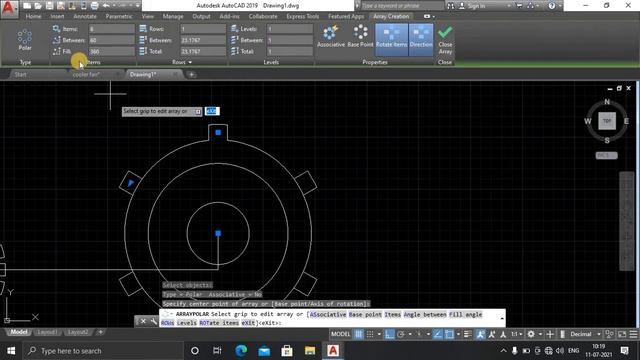The width and height of the screenshot is (640, 360).
Task: Toggle Object Snap in status bar
Action: click(449, 334)
